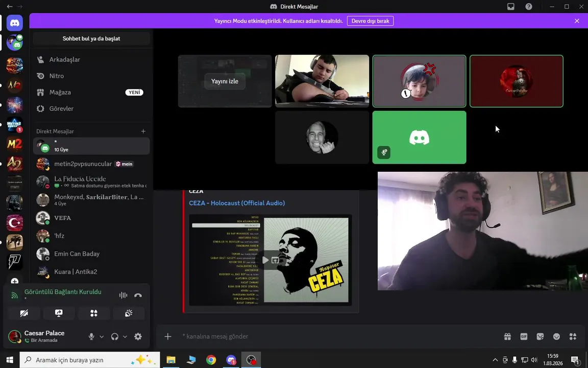The height and width of the screenshot is (368, 588).
Task: Open the Nitro page
Action: [91, 76]
